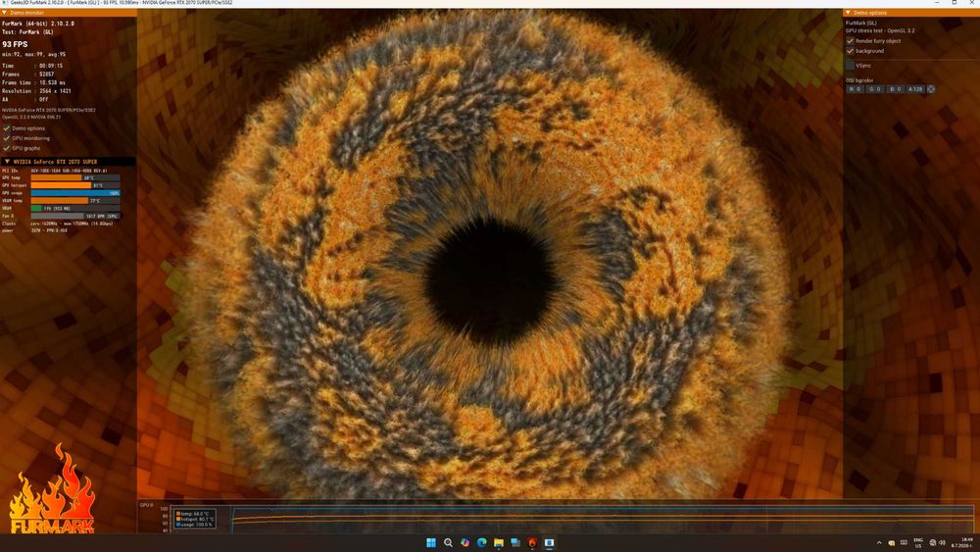This screenshot has height=552, width=980.
Task: Open the OSI bgcolor color swatch
Action: pos(931,89)
